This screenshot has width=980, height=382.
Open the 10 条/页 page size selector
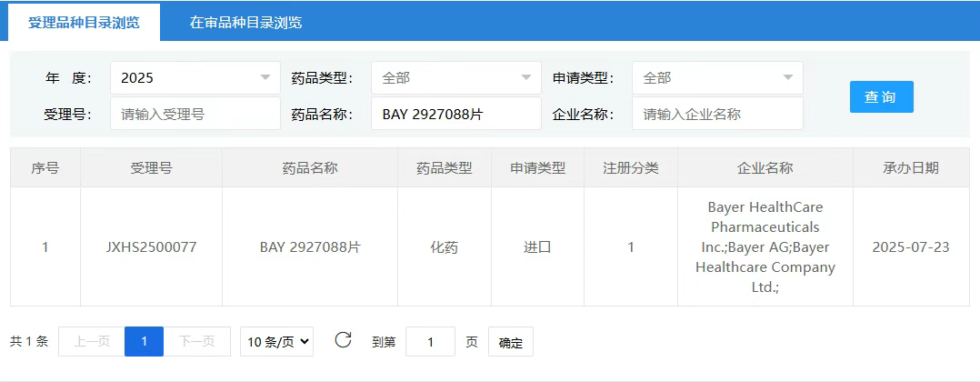coord(279,342)
